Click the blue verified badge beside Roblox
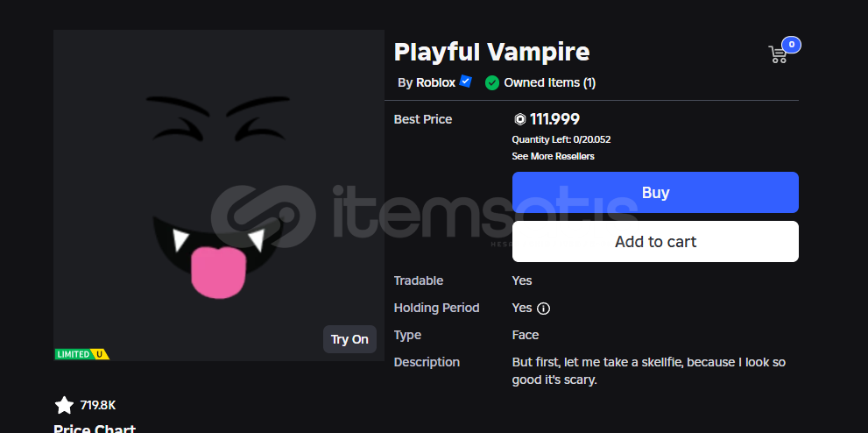Screen dimensions: 868x433 click(x=466, y=82)
